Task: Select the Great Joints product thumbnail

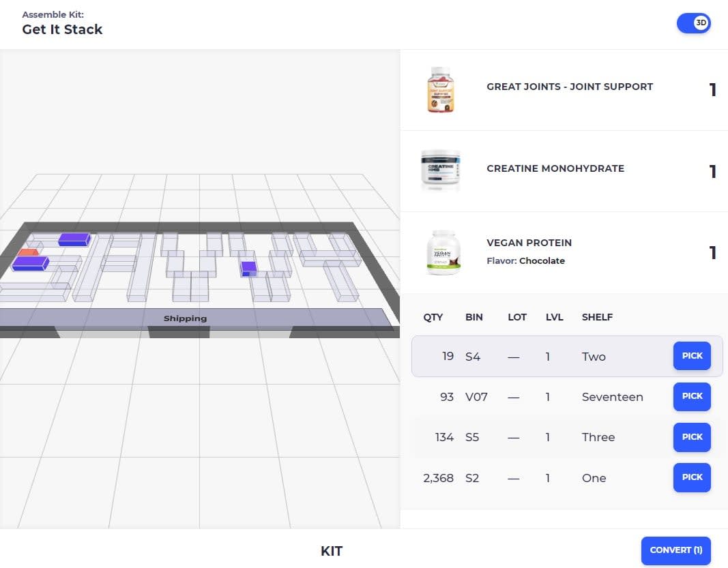Action: 440,90
